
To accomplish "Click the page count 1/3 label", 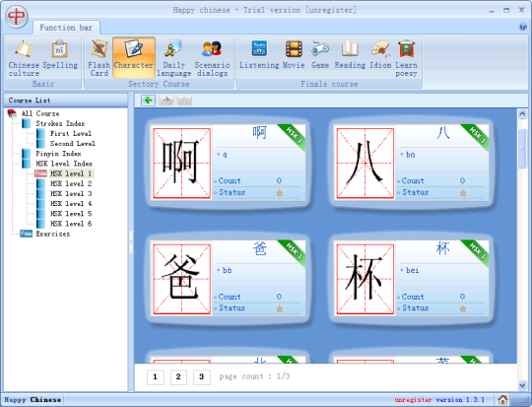I will click(254, 376).
